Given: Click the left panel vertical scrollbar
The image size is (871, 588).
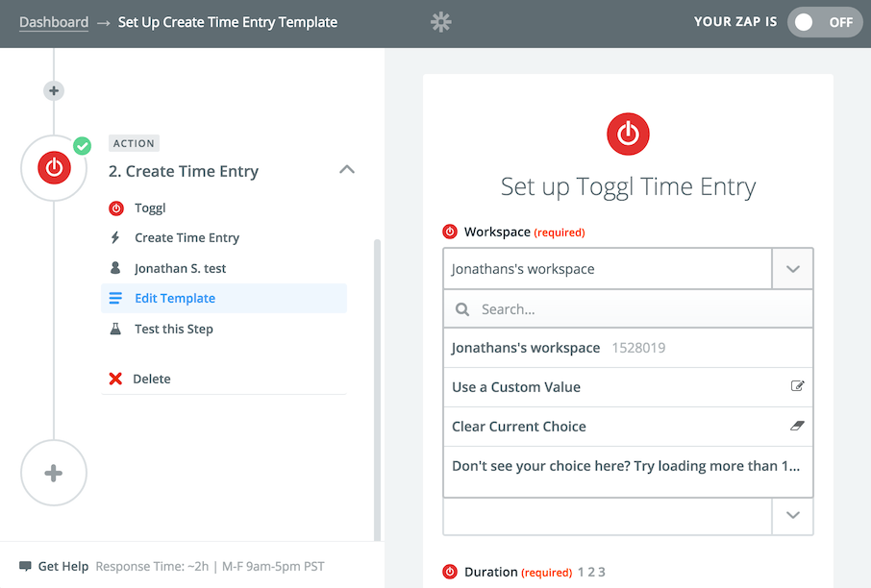Looking at the screenshot, I should click(377, 389).
